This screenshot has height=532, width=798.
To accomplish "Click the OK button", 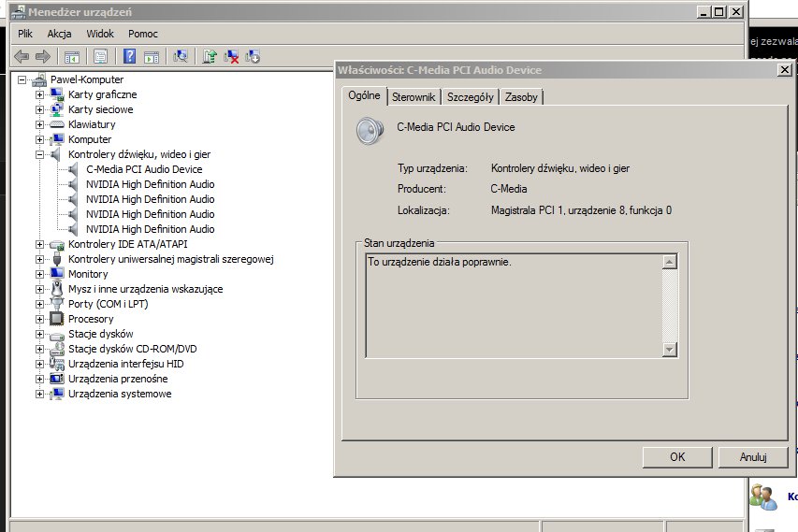I will [x=677, y=456].
